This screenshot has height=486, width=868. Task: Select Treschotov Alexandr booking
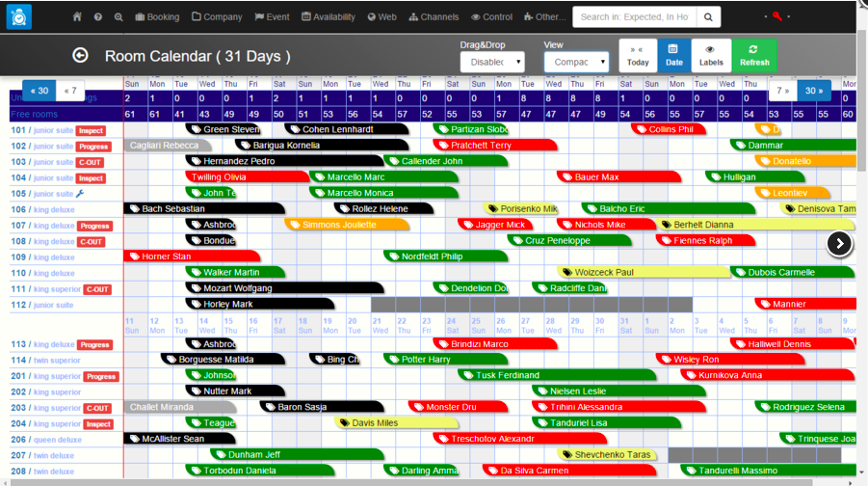(520, 439)
